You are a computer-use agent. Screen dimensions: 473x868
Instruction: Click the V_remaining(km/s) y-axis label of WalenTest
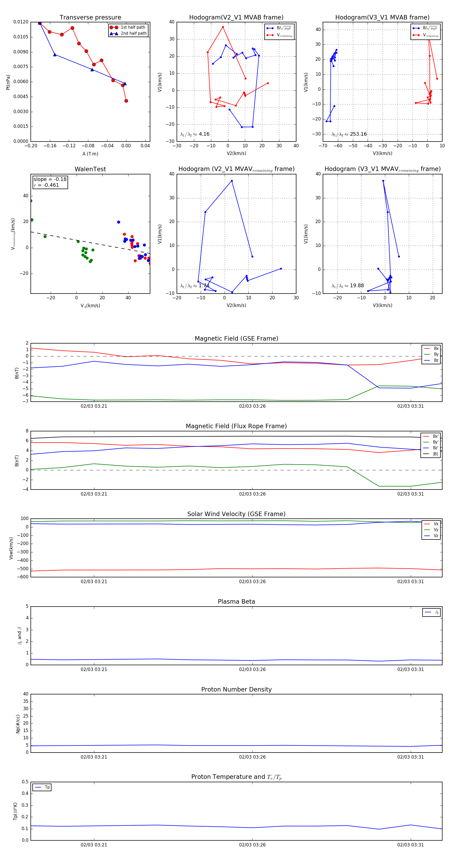(x=13, y=234)
